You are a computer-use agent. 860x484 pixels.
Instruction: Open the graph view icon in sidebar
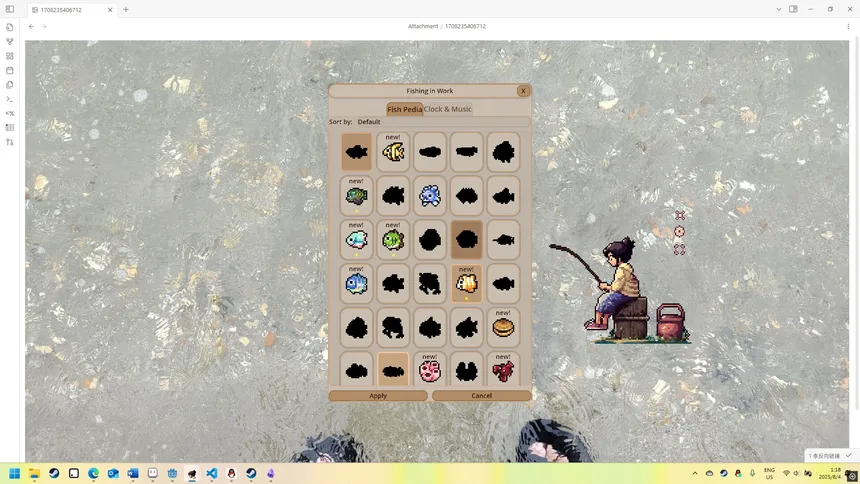pos(10,42)
